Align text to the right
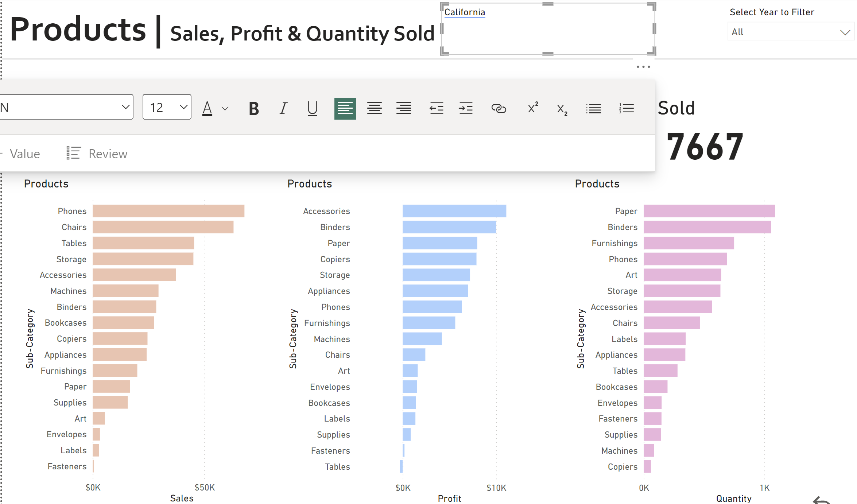857x504 pixels. pos(403,108)
